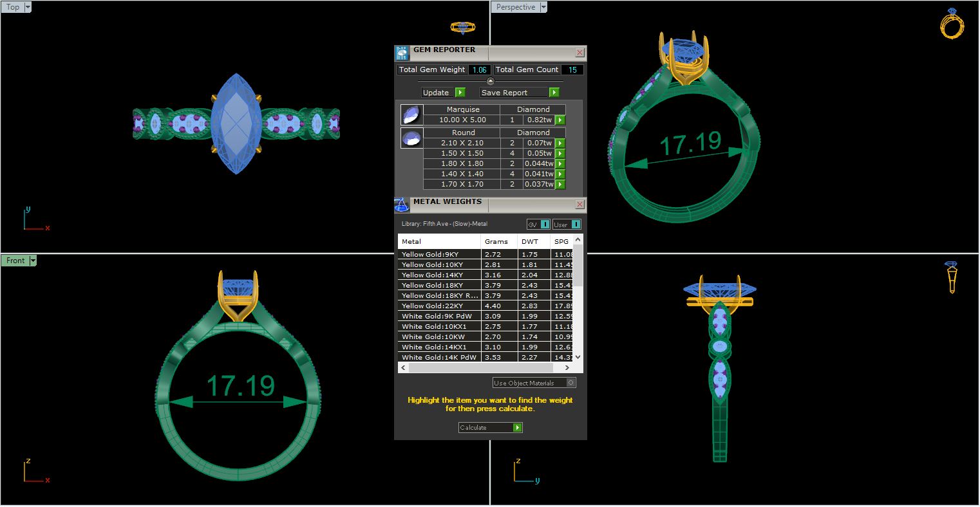Open the Front viewport dropdown arrow
This screenshot has height=507, width=980.
pos(33,261)
